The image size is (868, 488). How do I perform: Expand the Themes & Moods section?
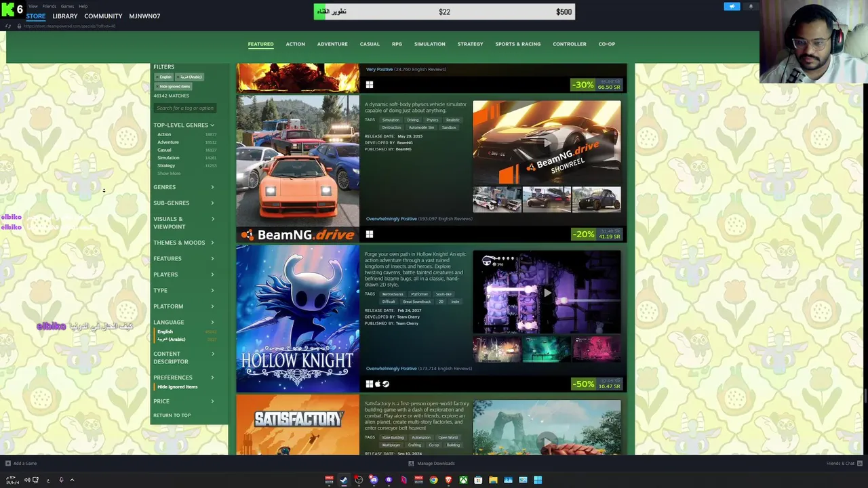[x=184, y=243]
